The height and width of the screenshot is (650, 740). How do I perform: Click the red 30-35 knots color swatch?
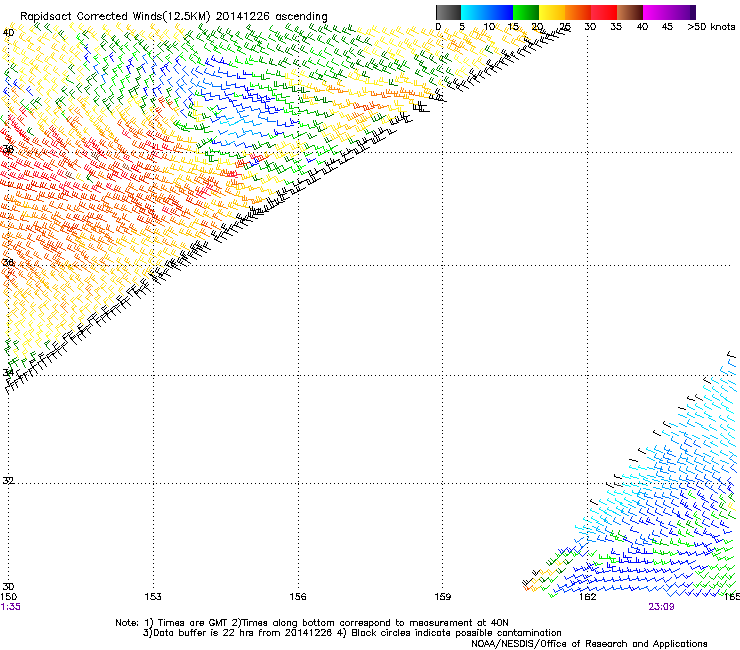(x=604, y=12)
